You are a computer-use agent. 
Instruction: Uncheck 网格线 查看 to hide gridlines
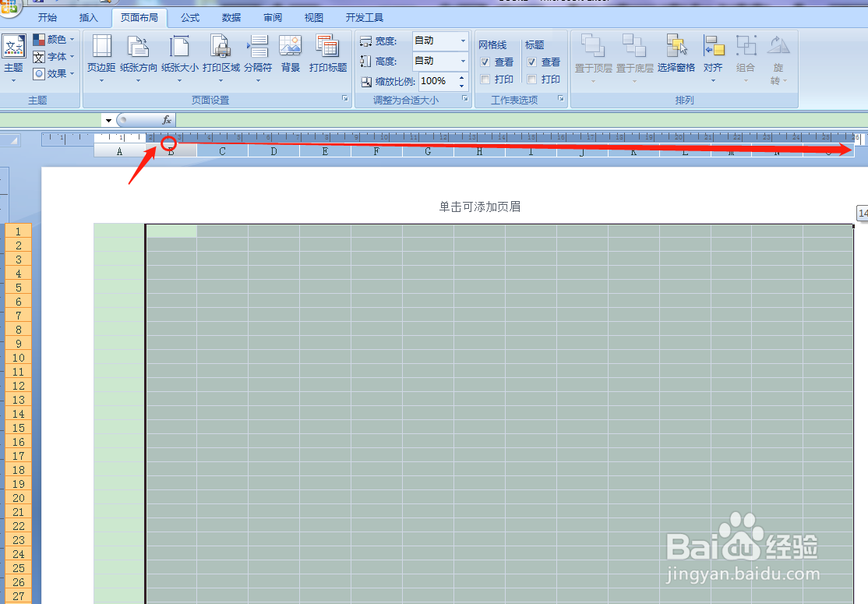point(485,61)
